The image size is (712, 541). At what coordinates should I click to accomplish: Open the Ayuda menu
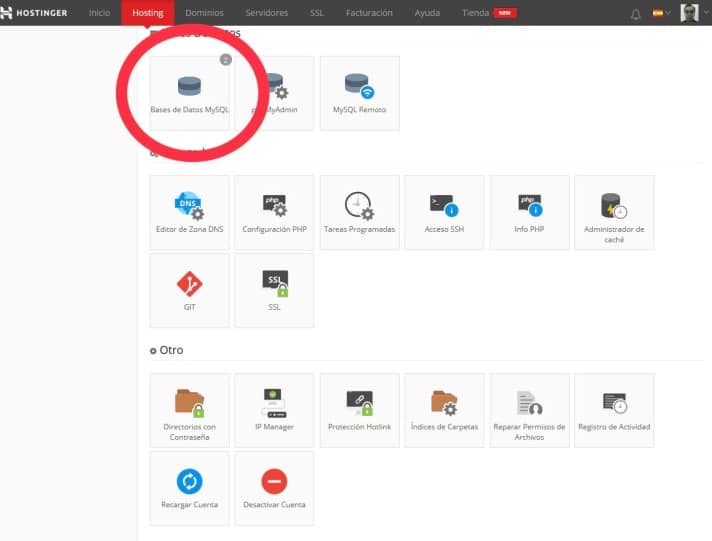[x=427, y=13]
